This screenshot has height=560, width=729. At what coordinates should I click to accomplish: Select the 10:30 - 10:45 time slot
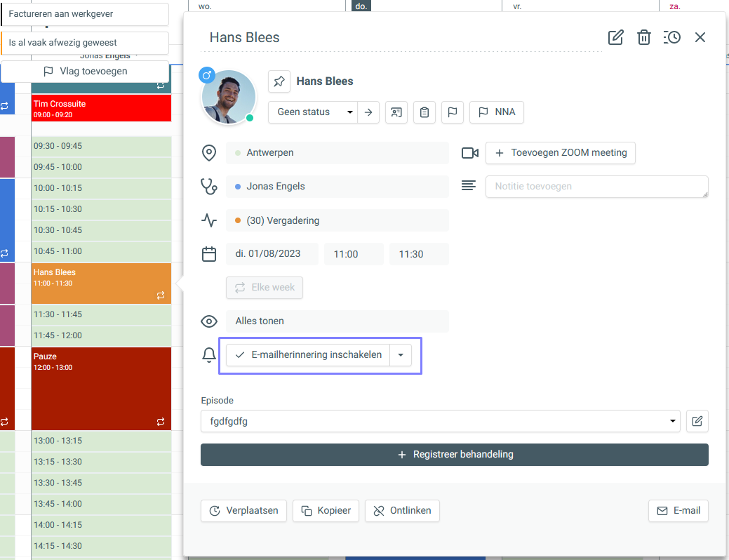pos(101,231)
